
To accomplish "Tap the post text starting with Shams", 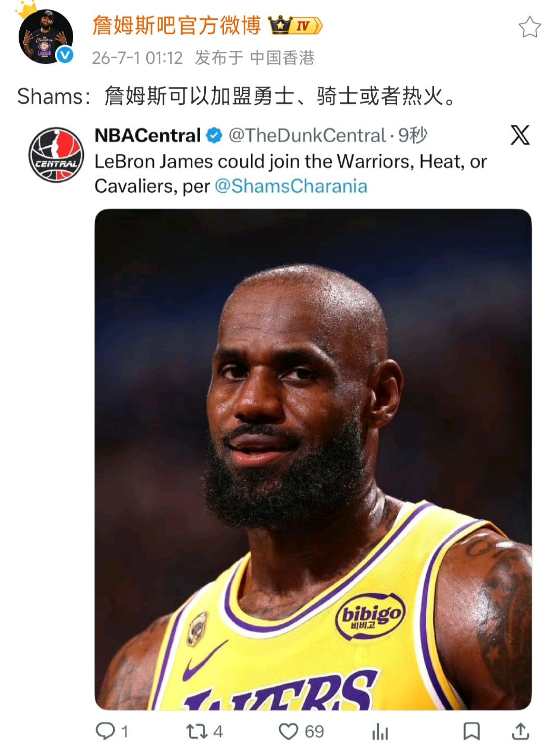I will (x=236, y=96).
